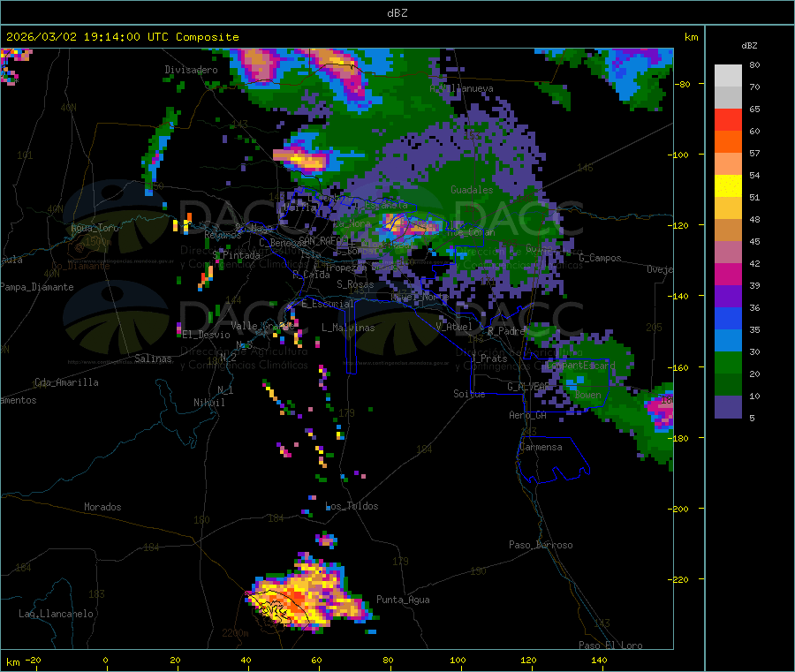Click the 'Cda_Amarilla' label
This screenshot has width=795, height=672.
click(x=66, y=382)
